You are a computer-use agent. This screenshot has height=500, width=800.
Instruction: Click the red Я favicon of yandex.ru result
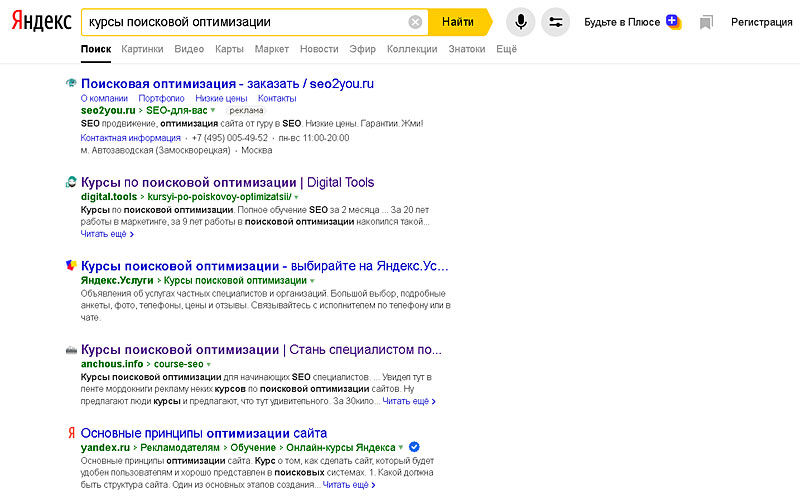[x=71, y=433]
